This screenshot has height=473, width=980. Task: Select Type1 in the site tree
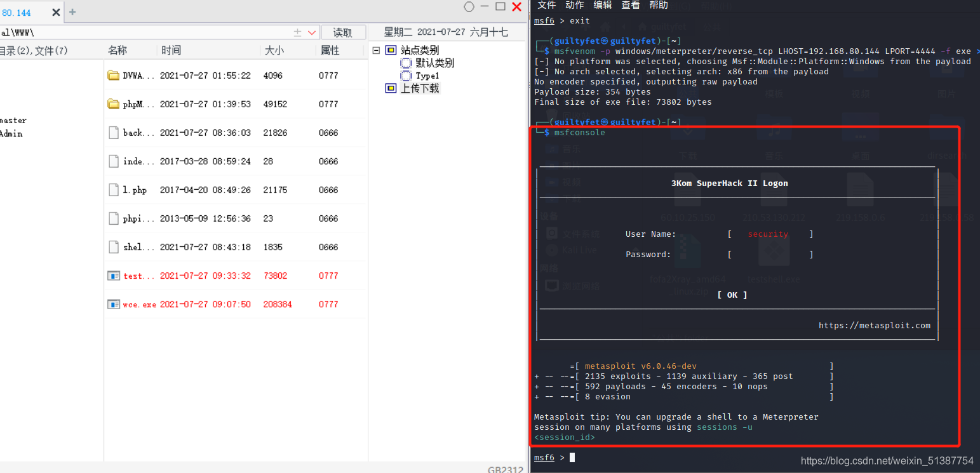[427, 76]
